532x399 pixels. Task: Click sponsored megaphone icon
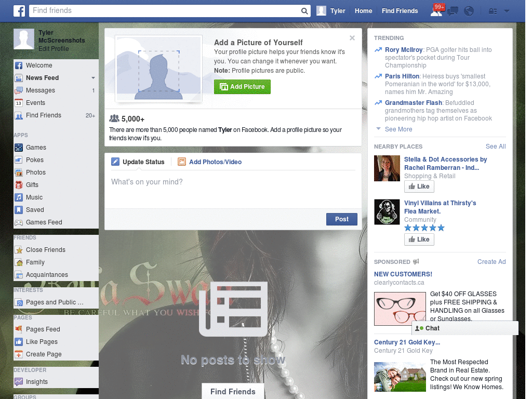416,262
